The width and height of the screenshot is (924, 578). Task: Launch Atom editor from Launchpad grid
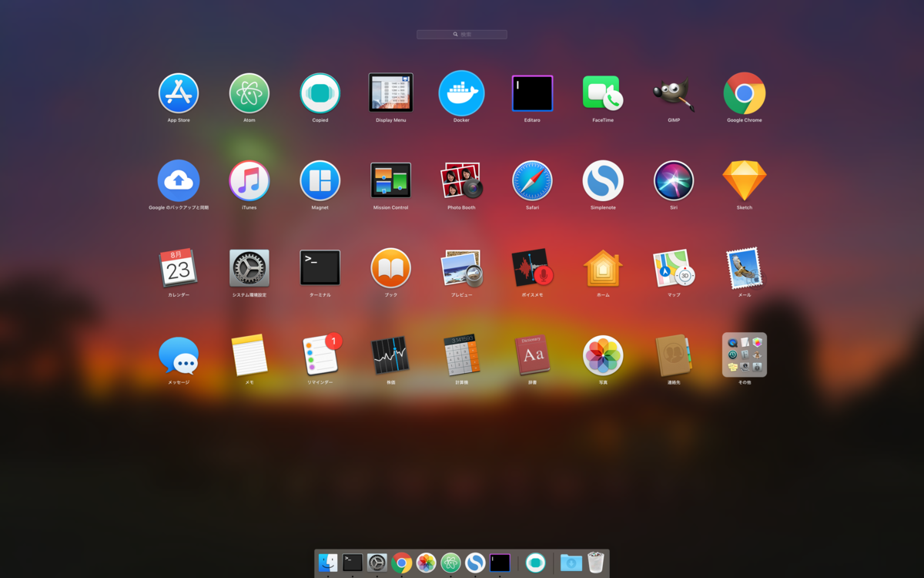tap(249, 93)
